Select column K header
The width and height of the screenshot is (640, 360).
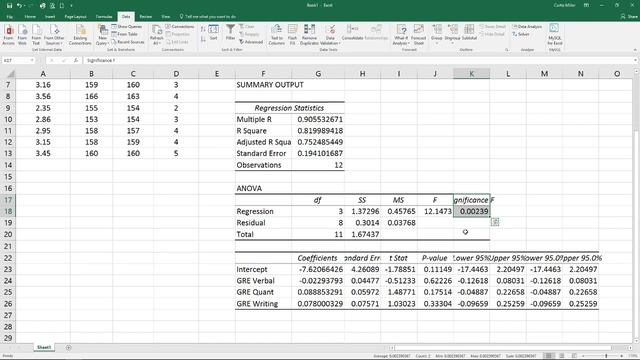pyautogui.click(x=471, y=74)
